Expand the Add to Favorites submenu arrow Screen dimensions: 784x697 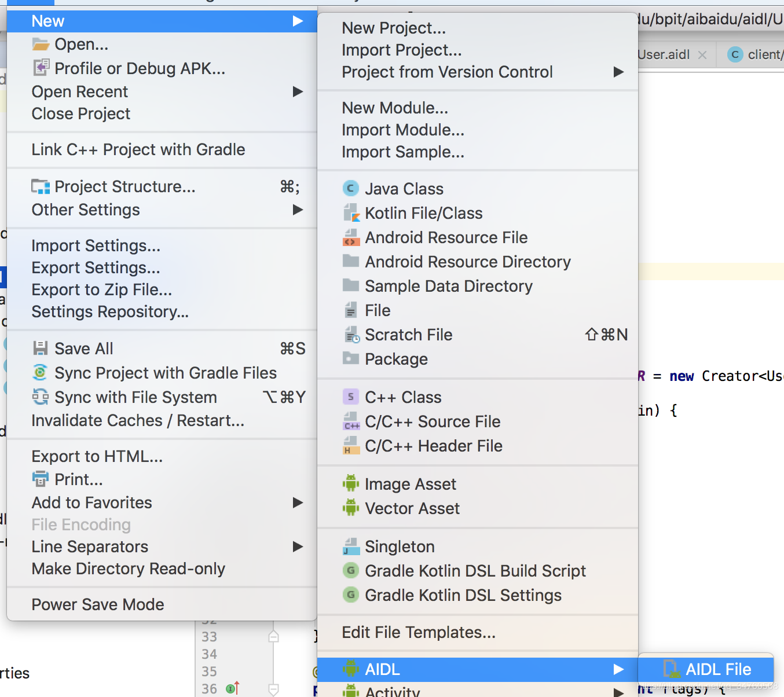click(x=298, y=502)
